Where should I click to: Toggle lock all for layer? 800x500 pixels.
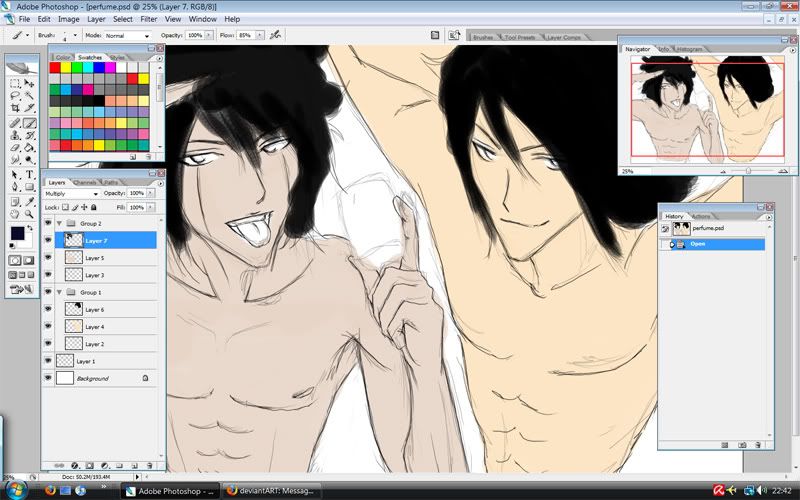point(93,207)
